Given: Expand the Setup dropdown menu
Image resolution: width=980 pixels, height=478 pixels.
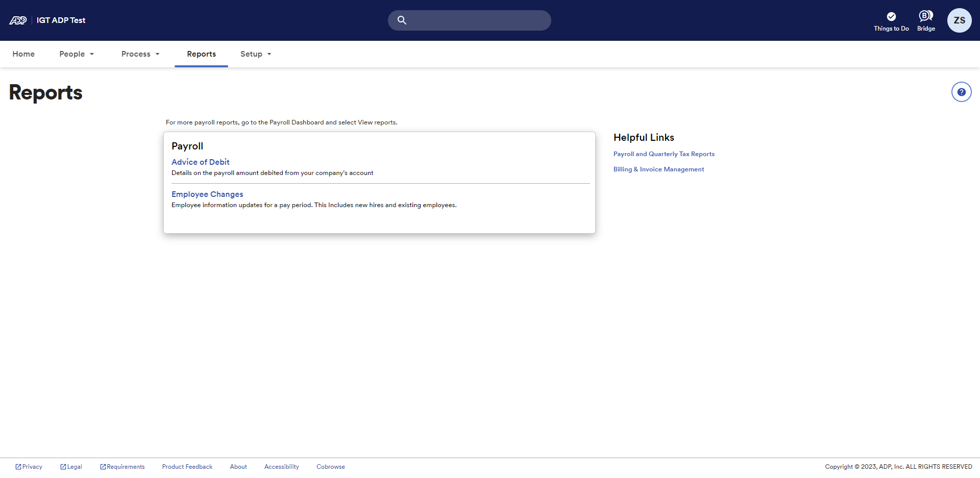Looking at the screenshot, I should [x=256, y=54].
